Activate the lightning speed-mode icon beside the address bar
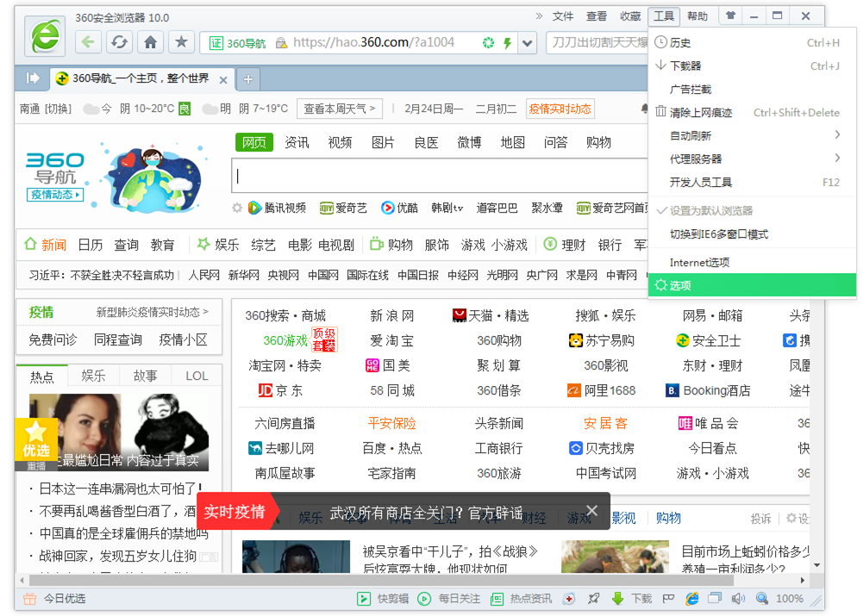The image size is (863, 616). (x=506, y=42)
